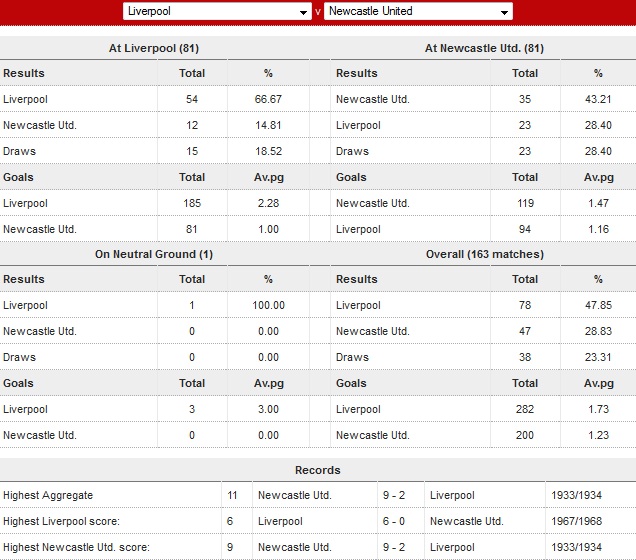Image resolution: width=636 pixels, height=560 pixels.
Task: Click the 23.31 draws percentage
Action: [x=598, y=357]
